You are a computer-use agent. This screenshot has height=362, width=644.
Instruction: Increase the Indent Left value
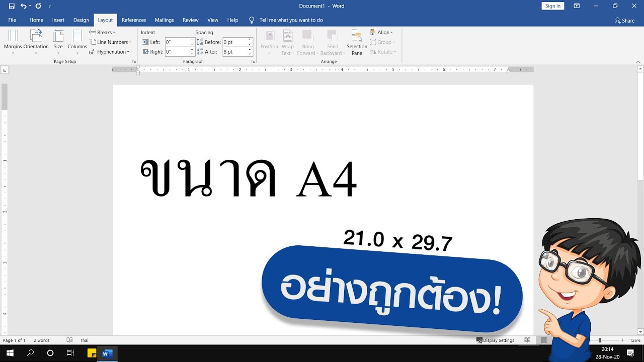tap(192, 40)
